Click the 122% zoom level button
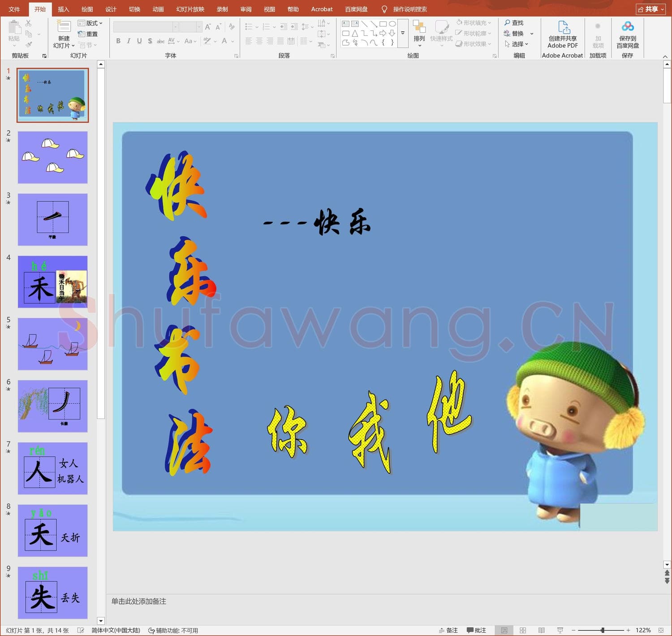 tap(643, 630)
